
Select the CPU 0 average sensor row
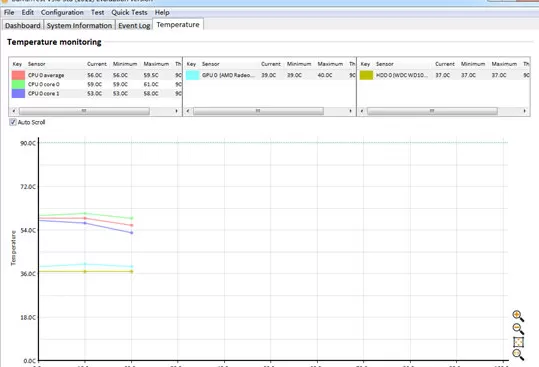click(96, 75)
